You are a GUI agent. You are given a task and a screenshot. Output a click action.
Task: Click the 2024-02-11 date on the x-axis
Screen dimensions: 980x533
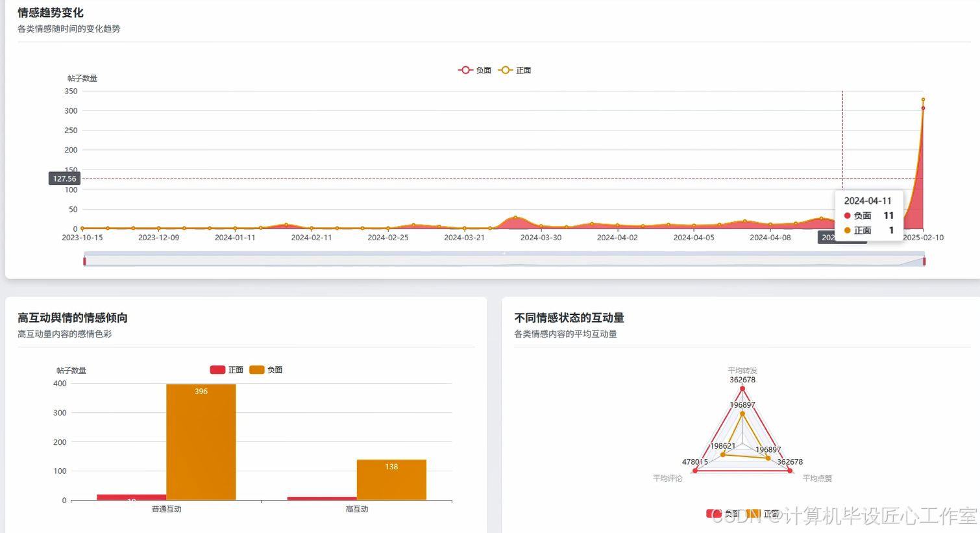(x=312, y=238)
